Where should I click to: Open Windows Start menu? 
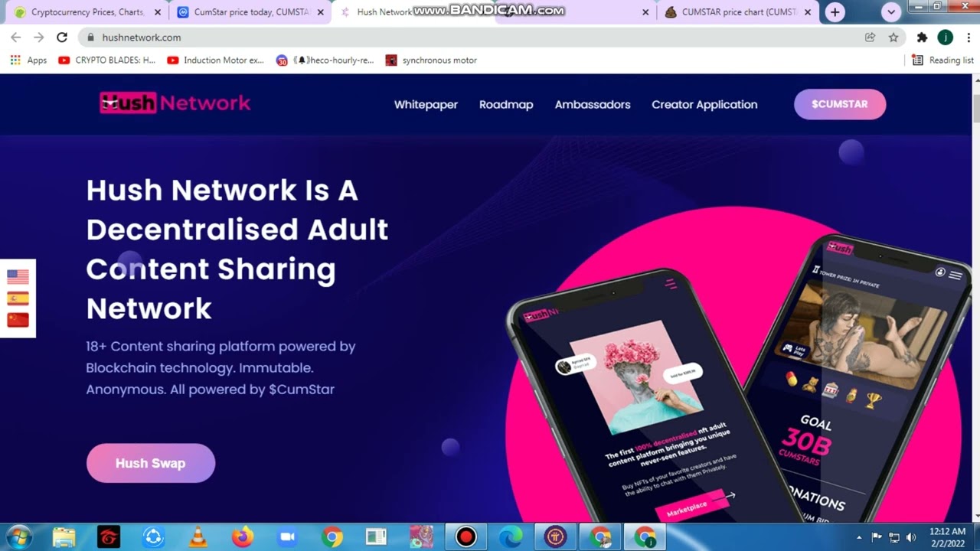click(18, 537)
